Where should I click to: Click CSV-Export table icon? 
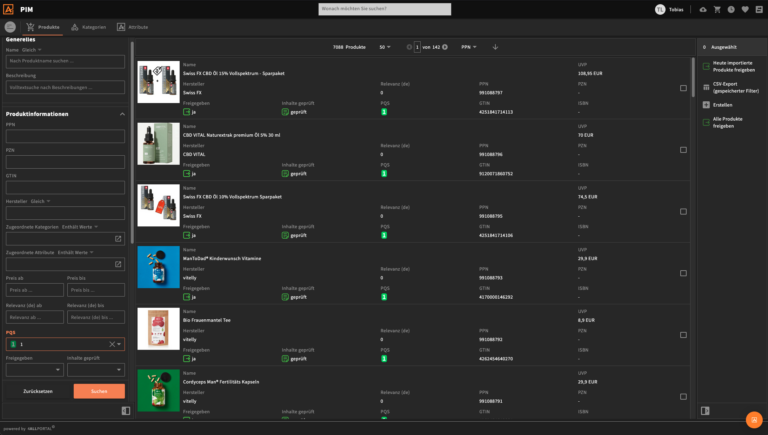coord(706,87)
